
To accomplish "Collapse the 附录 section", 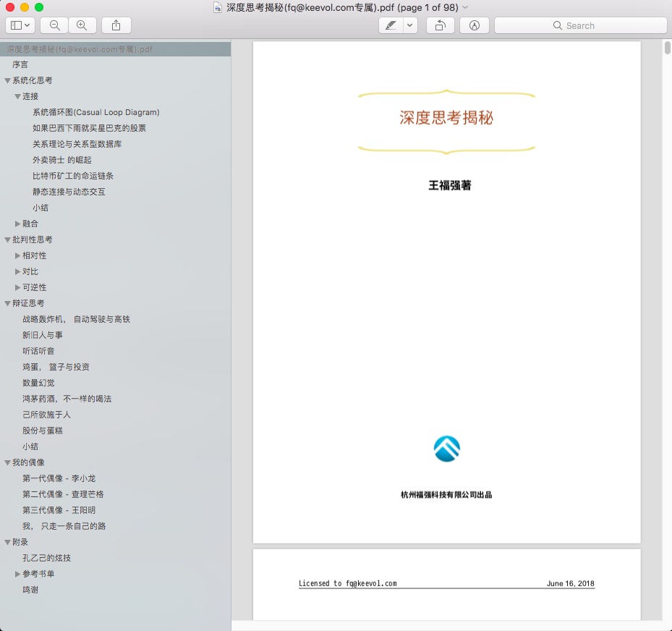I will [x=7, y=542].
